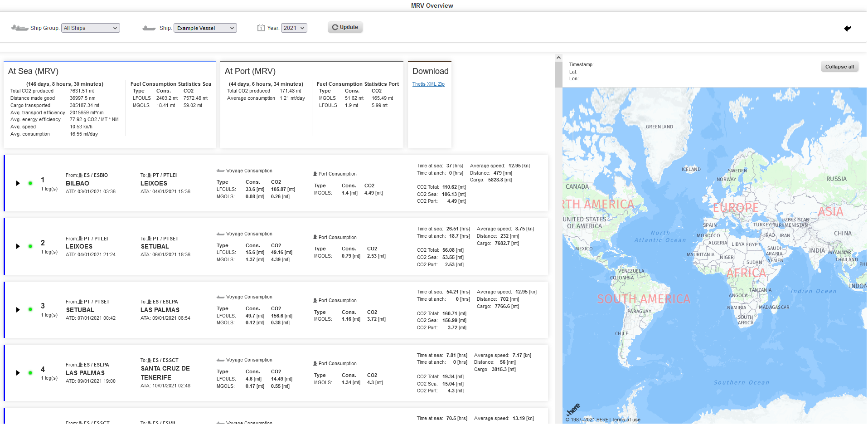Click the green status dot of voyage 3
This screenshot has height=425, width=868.
point(30,309)
